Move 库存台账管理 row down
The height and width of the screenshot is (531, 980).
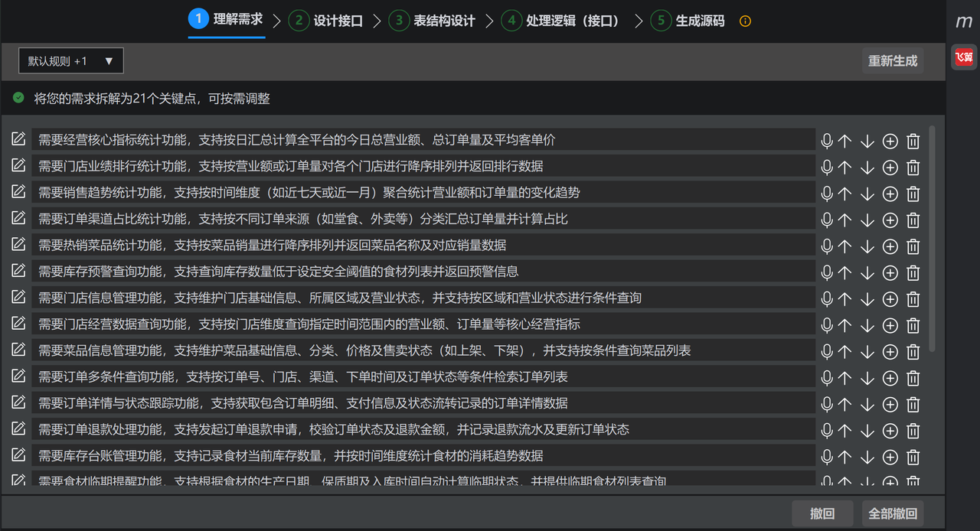point(867,457)
